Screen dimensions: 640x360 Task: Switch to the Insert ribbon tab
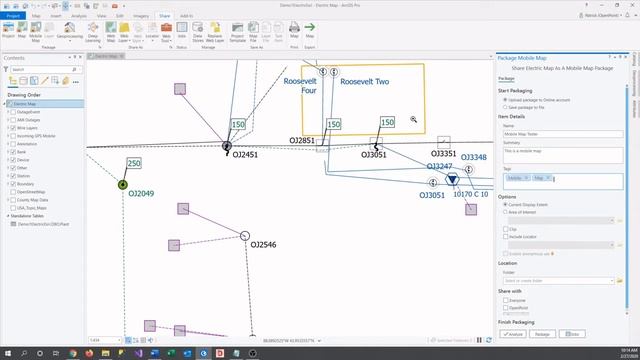[x=56, y=16]
